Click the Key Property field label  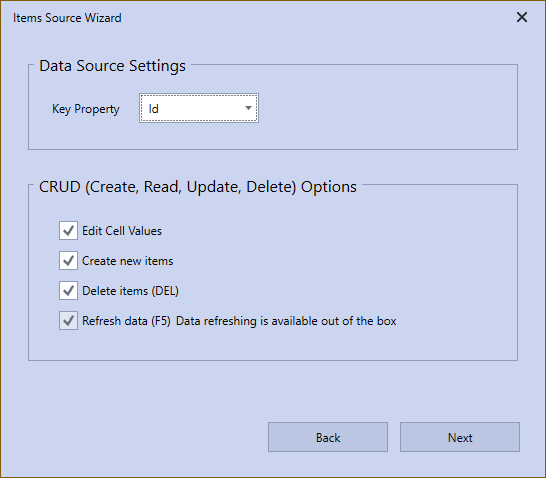tap(86, 109)
